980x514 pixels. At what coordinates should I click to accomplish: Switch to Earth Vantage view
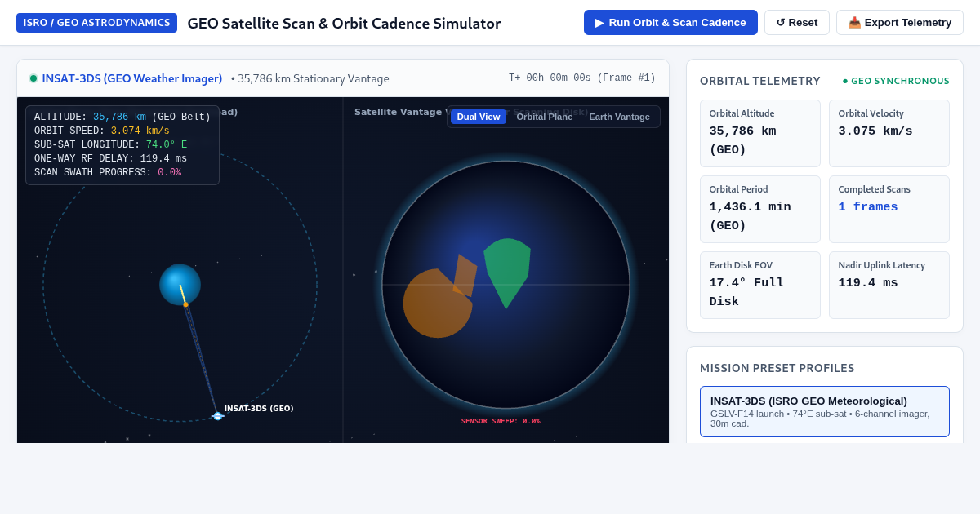620,117
